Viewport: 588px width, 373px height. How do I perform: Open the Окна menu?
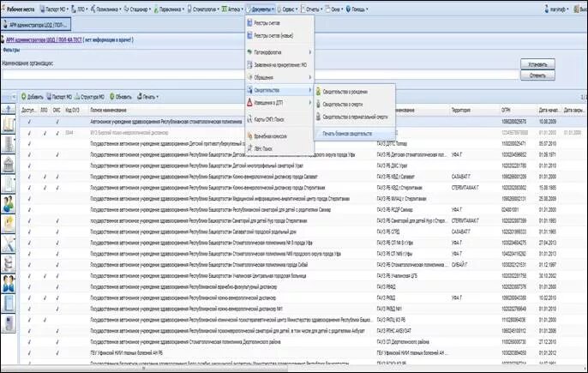(333, 9)
